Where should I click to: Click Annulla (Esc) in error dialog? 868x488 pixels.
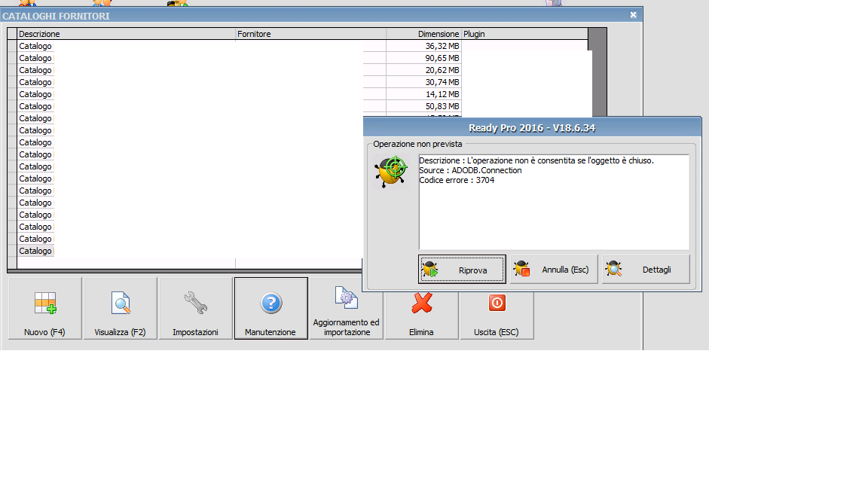tap(554, 270)
